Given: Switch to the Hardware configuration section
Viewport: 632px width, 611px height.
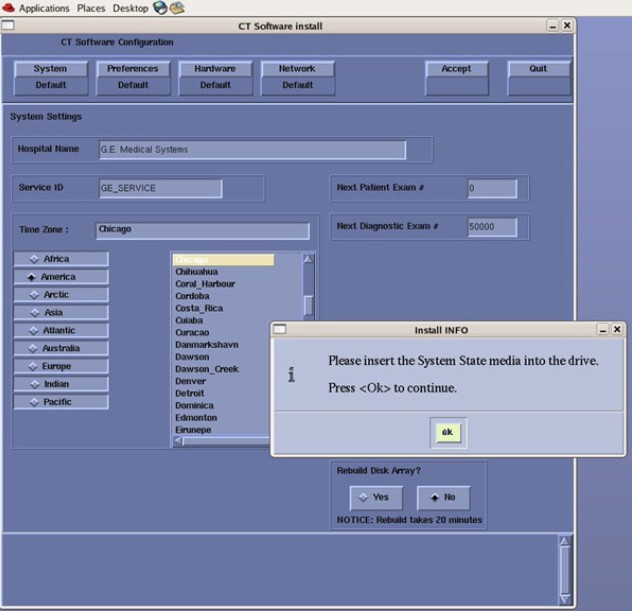Looking at the screenshot, I should (215, 77).
